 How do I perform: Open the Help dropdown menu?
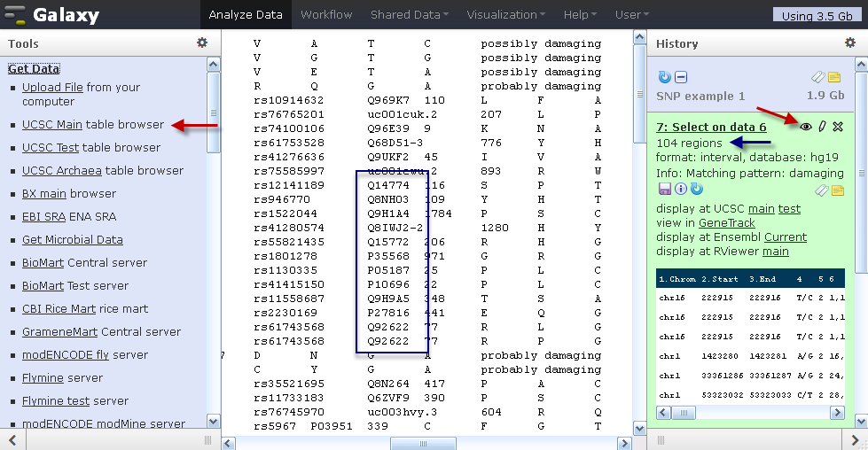(x=580, y=14)
